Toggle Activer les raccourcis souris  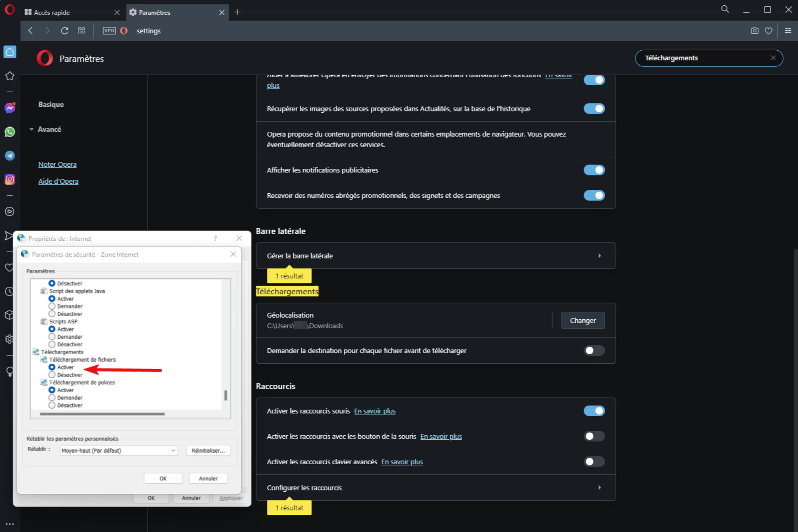(594, 411)
